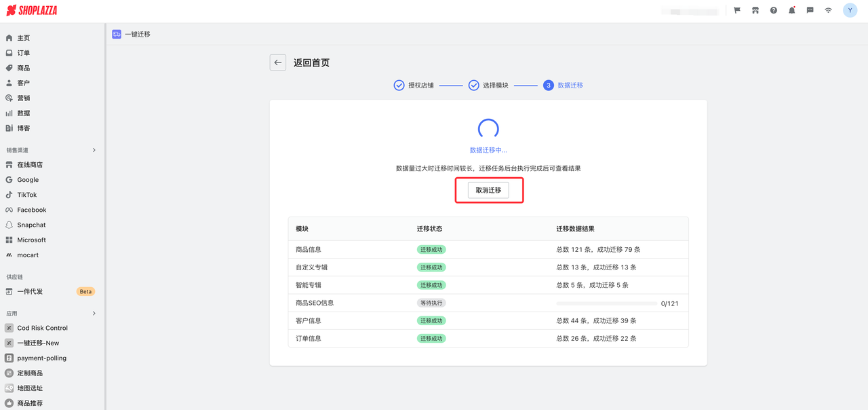
Task: Expand the 销售渠道 section chevron
Action: [x=94, y=150]
